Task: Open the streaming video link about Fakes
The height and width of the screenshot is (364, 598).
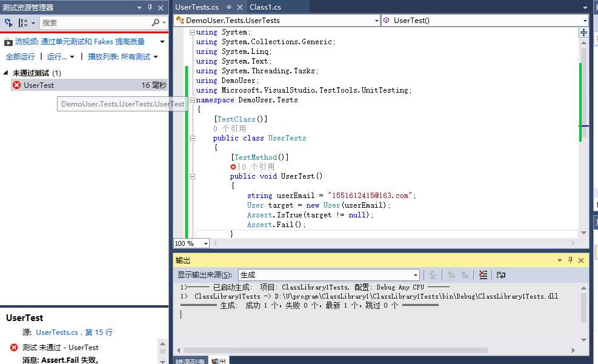Action: pos(80,42)
